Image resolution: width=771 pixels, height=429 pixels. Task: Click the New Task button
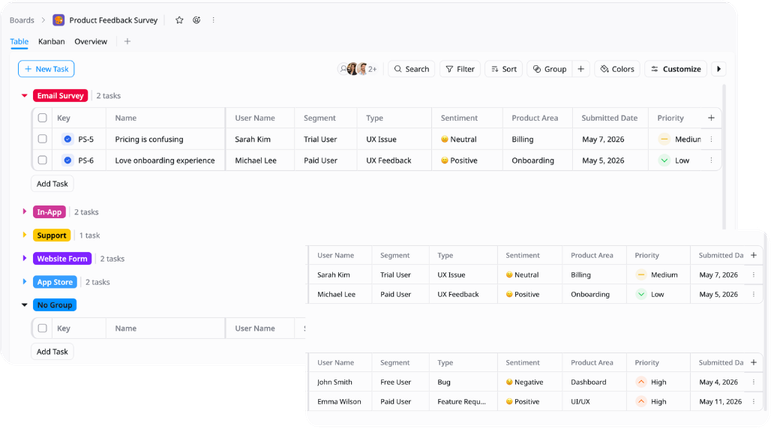click(46, 69)
